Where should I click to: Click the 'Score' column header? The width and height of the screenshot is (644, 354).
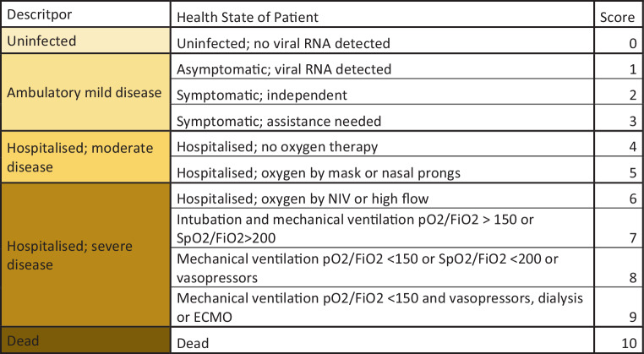[x=616, y=16]
